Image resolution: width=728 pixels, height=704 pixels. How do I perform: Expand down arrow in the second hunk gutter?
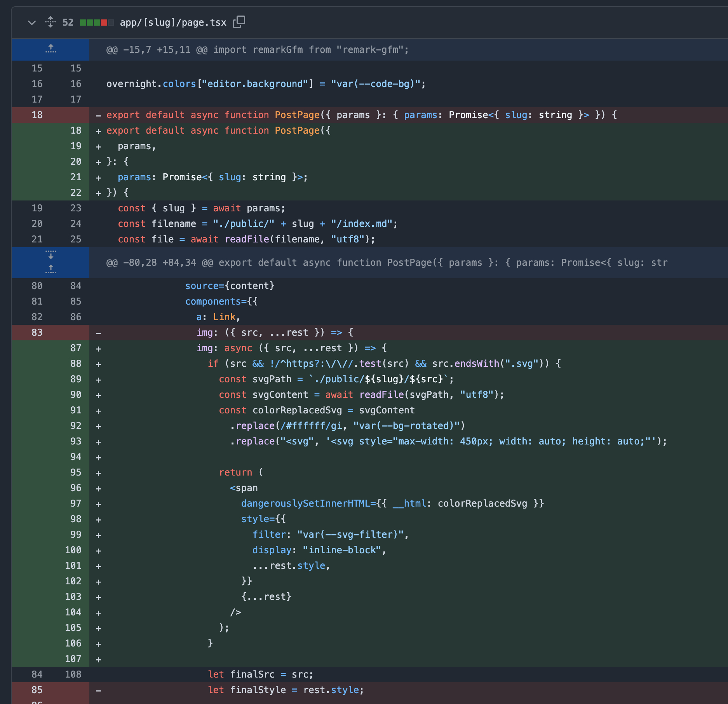point(51,255)
